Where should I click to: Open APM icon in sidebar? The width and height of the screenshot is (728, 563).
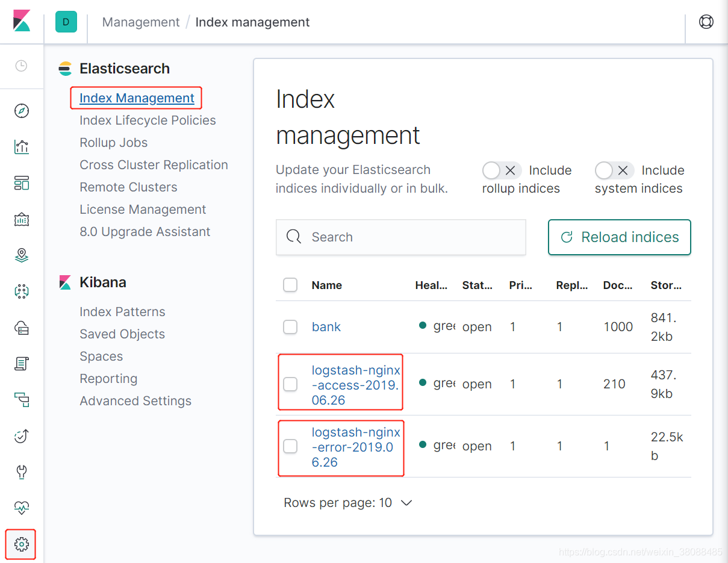pos(21,400)
